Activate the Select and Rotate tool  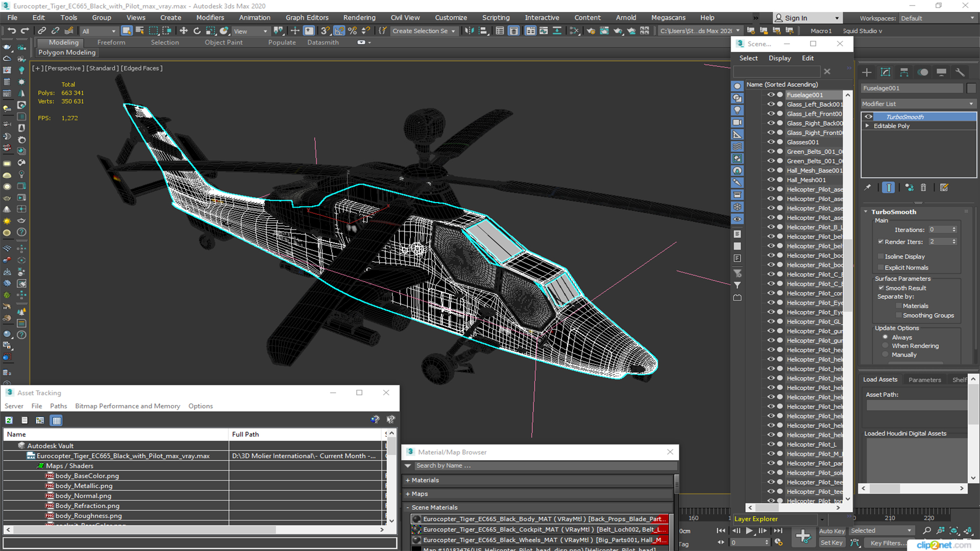click(197, 31)
